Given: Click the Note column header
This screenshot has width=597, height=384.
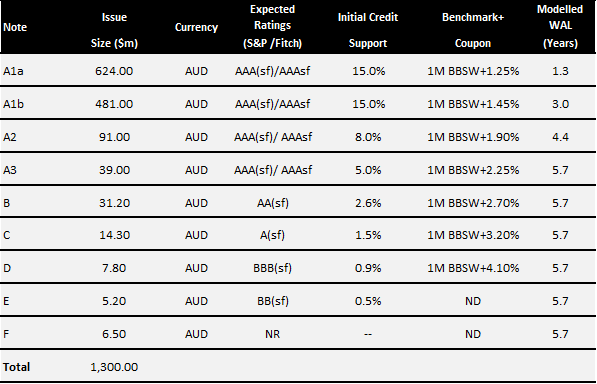Looking at the screenshot, I should [15, 27].
